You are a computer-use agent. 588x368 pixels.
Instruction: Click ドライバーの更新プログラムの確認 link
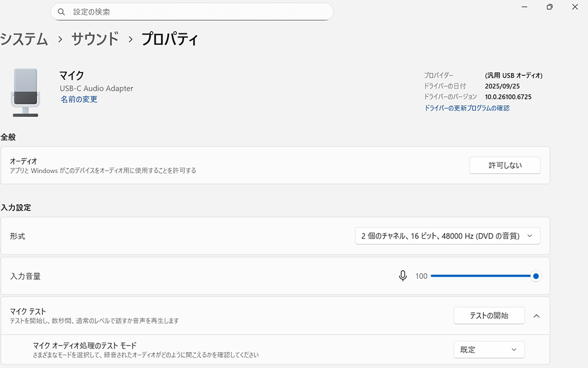tap(466, 108)
